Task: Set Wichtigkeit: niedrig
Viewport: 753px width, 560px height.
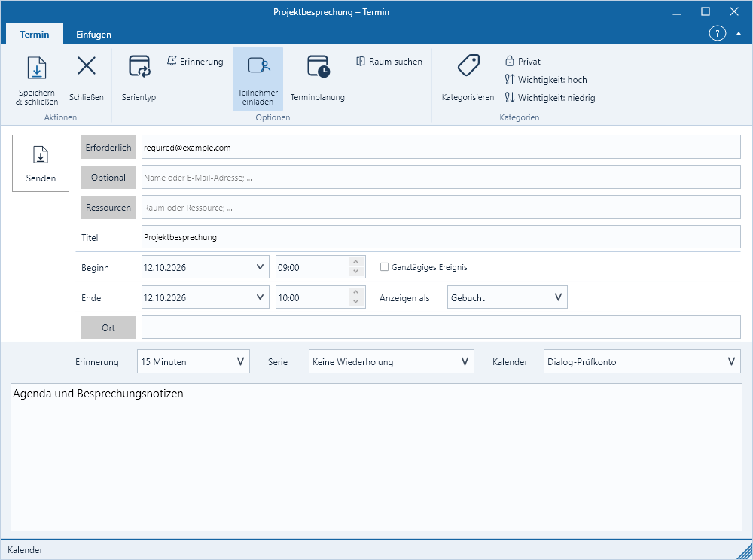Action: click(x=550, y=98)
